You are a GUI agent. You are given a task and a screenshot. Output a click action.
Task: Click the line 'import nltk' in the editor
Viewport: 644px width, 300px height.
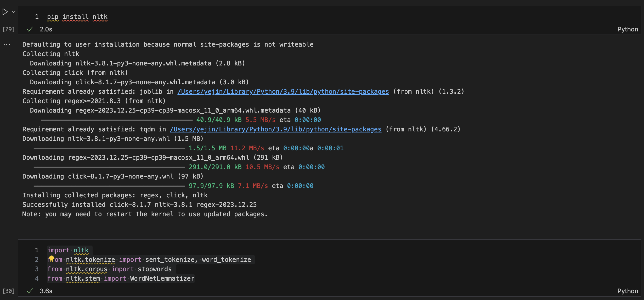point(68,250)
